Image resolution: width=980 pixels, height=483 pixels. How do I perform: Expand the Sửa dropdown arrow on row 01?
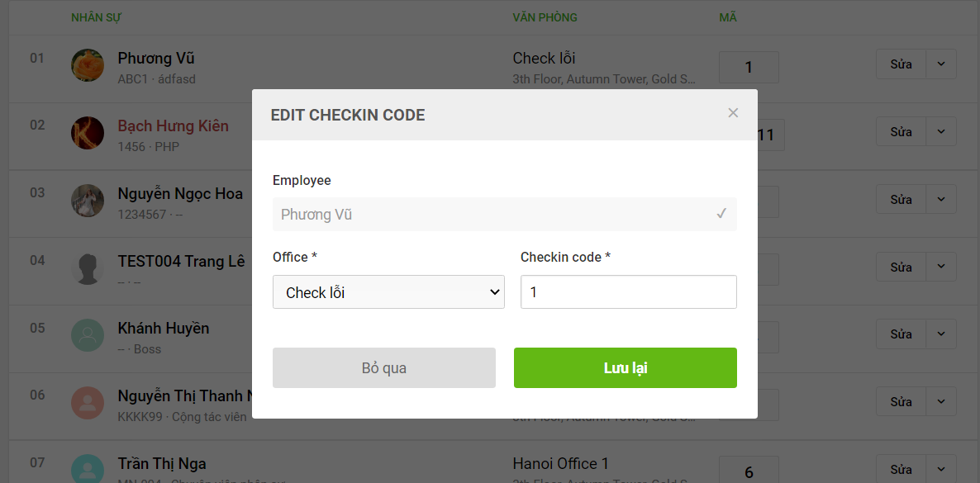point(941,64)
